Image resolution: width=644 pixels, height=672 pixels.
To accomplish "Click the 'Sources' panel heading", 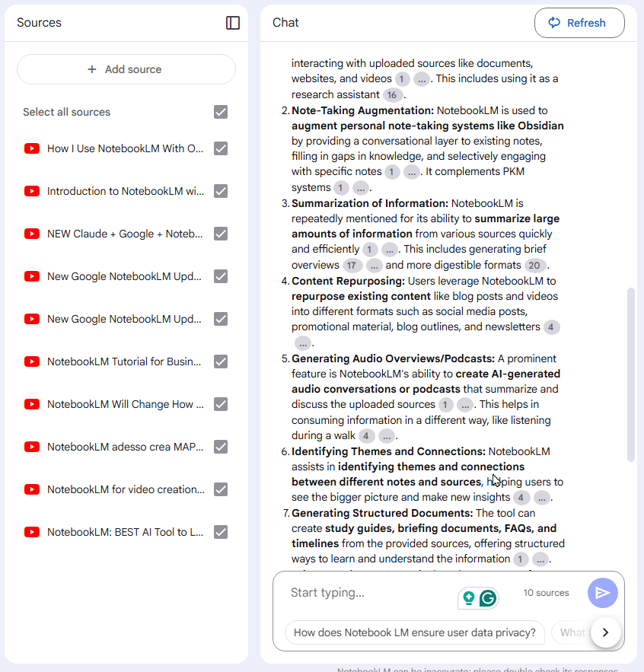I will click(x=39, y=23).
